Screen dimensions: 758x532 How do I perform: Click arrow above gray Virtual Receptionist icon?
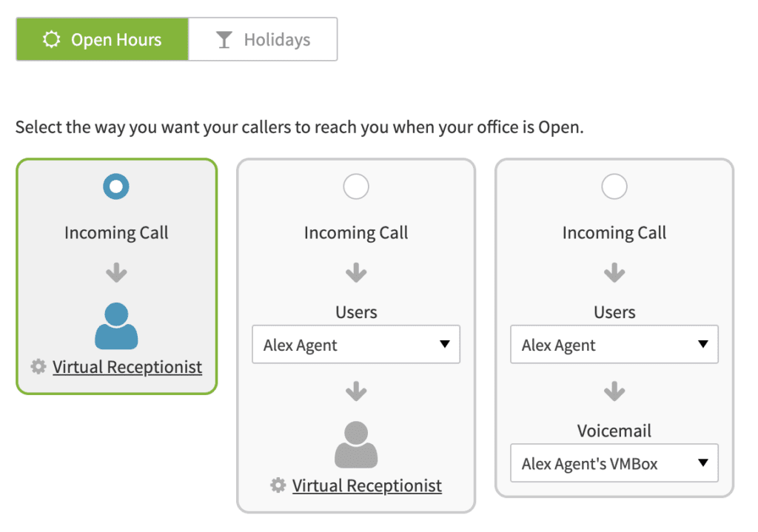click(x=356, y=391)
